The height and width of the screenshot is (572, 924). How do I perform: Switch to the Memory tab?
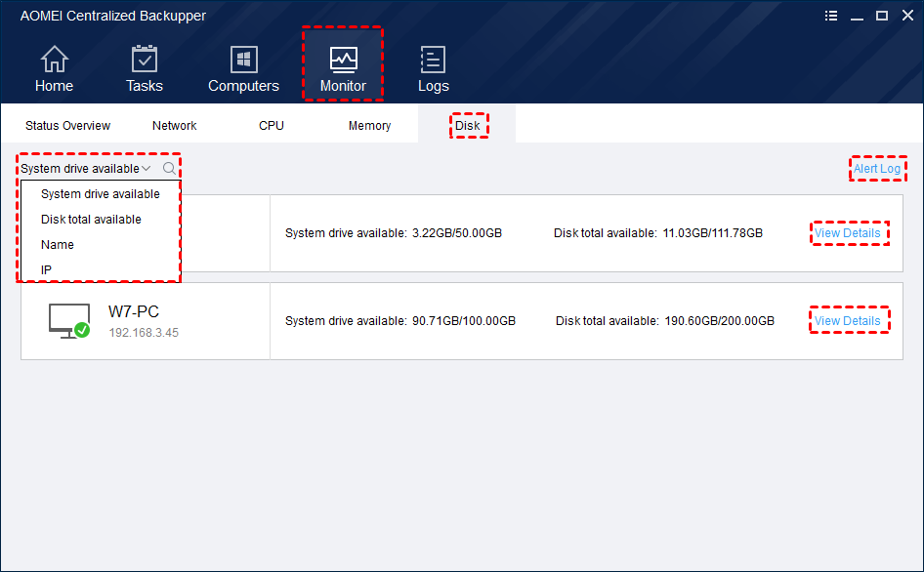369,126
